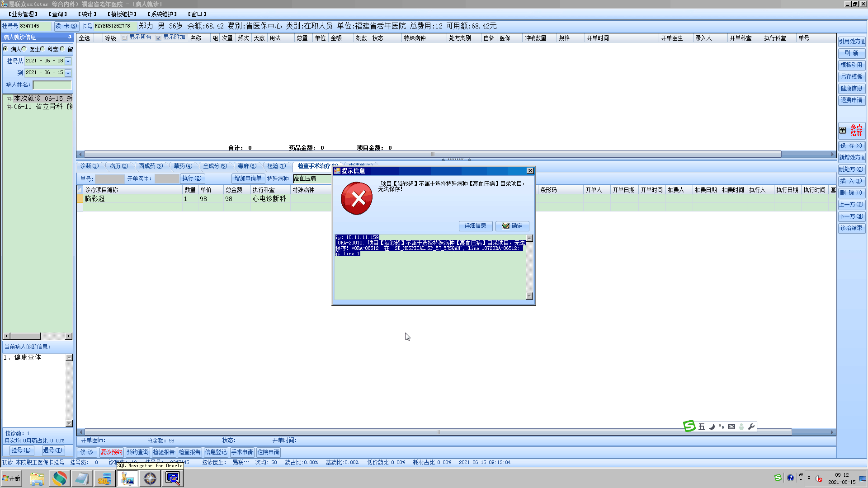The width and height of the screenshot is (868, 488).
Task: Pin the 病人就诊信息 panel
Action: point(70,37)
